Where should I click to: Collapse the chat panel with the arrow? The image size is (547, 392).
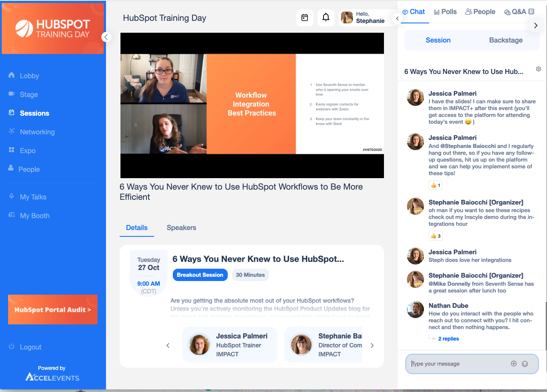coord(397,18)
